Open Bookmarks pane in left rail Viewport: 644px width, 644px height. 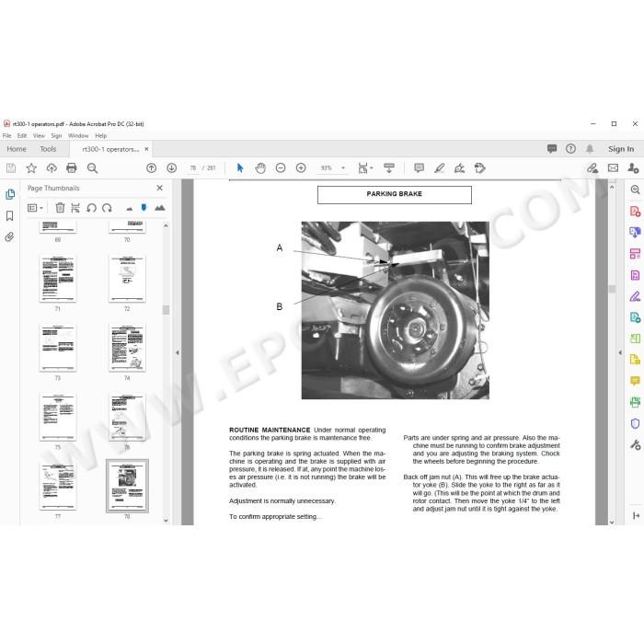coord(10,215)
